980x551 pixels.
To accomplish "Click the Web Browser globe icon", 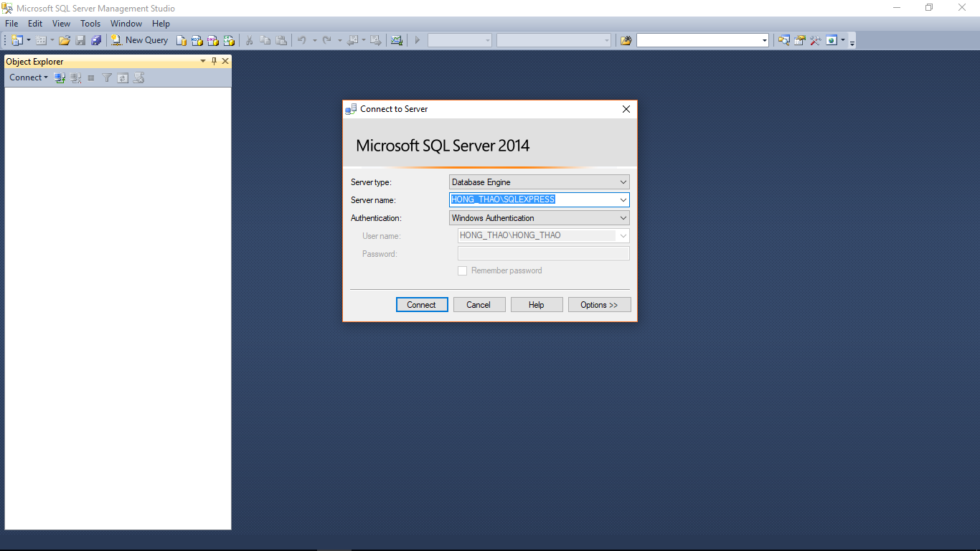I will click(x=831, y=40).
